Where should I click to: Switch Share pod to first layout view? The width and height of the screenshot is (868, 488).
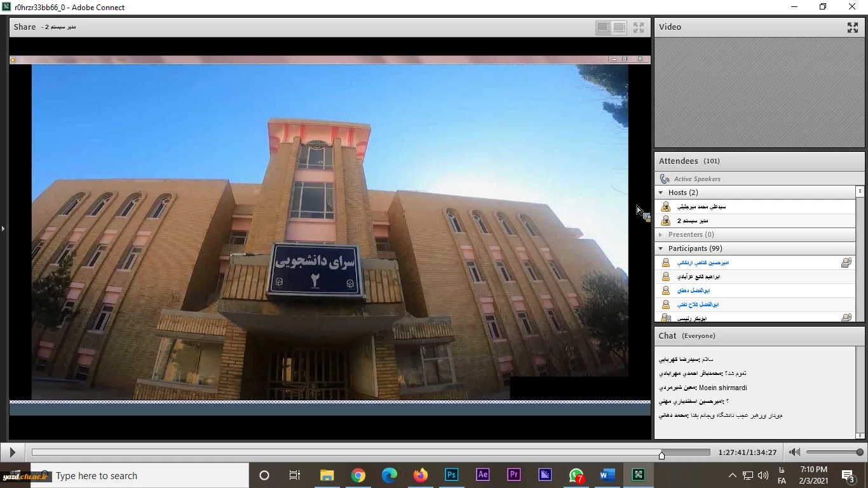click(x=602, y=27)
